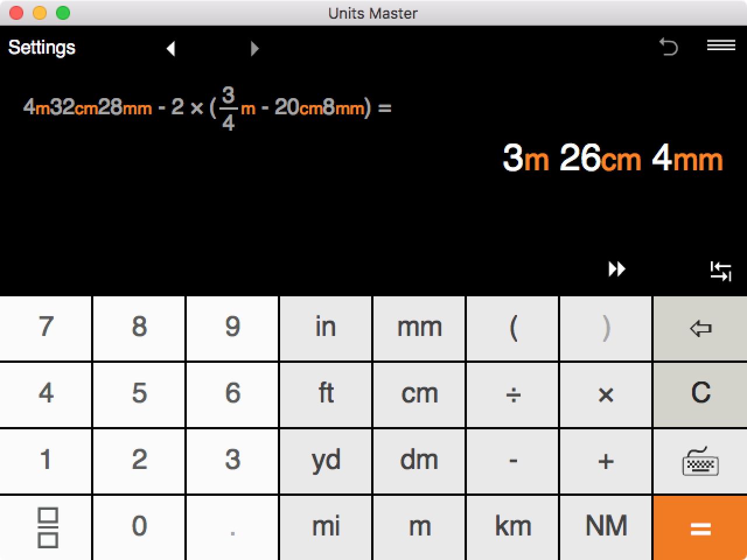This screenshot has width=747, height=560.
Task: Tap the decimal point key
Action: tap(232, 528)
